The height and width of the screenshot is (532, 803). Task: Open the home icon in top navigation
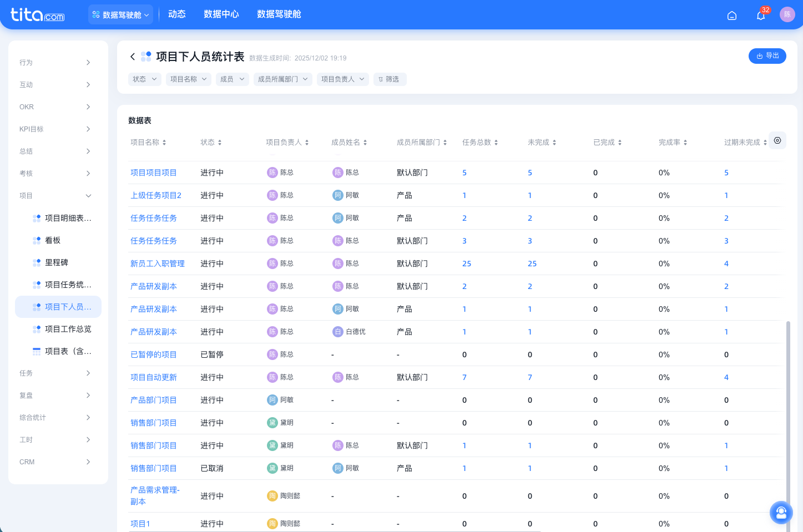point(731,16)
